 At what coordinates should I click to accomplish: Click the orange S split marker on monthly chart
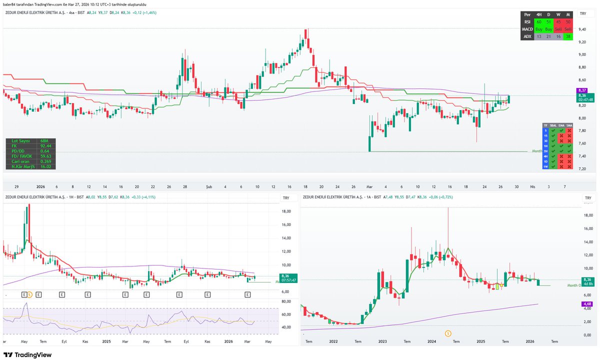coord(448,333)
